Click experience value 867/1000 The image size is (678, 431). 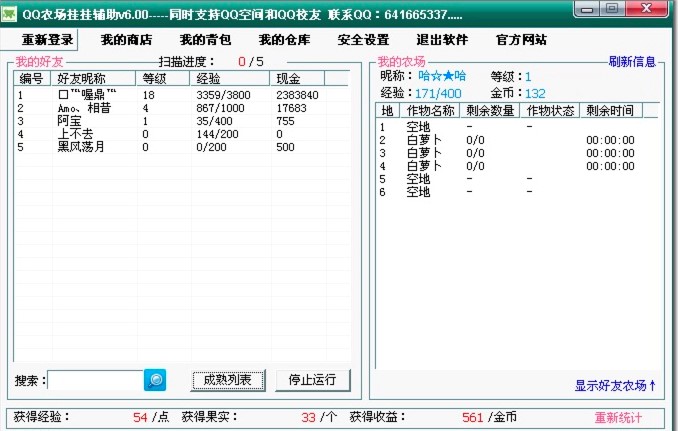(220, 108)
